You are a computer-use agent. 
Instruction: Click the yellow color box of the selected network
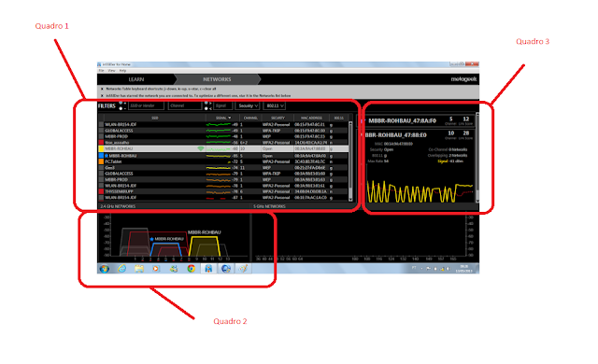tap(101, 148)
